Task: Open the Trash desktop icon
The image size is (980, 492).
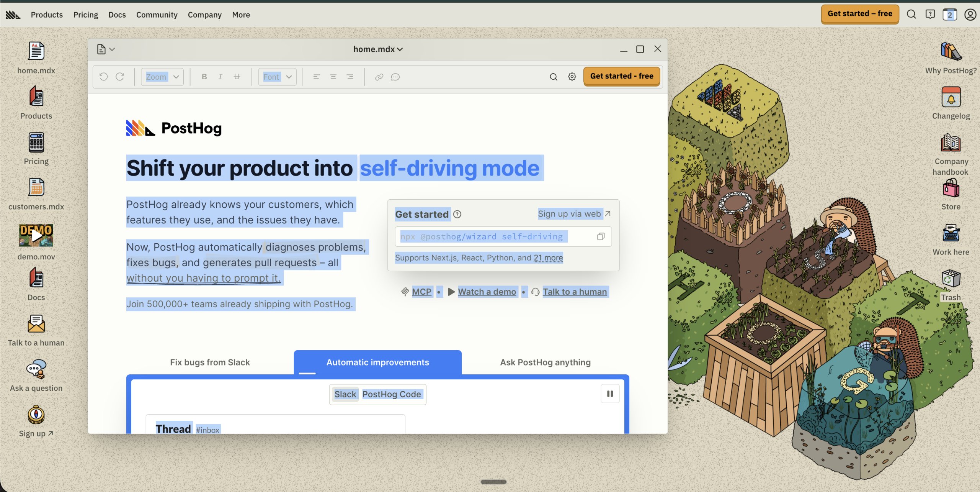Action: tap(951, 279)
